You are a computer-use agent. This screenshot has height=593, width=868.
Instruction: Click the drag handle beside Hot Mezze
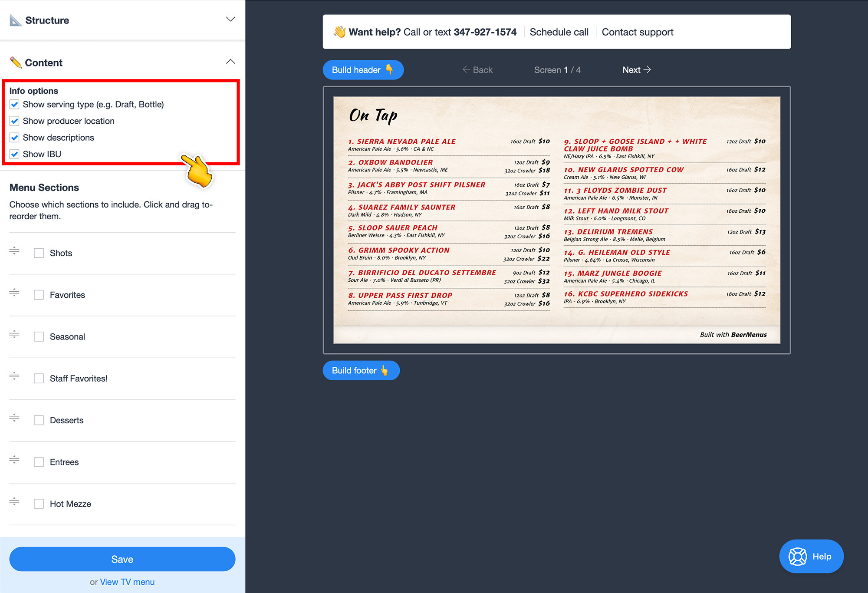click(x=14, y=502)
